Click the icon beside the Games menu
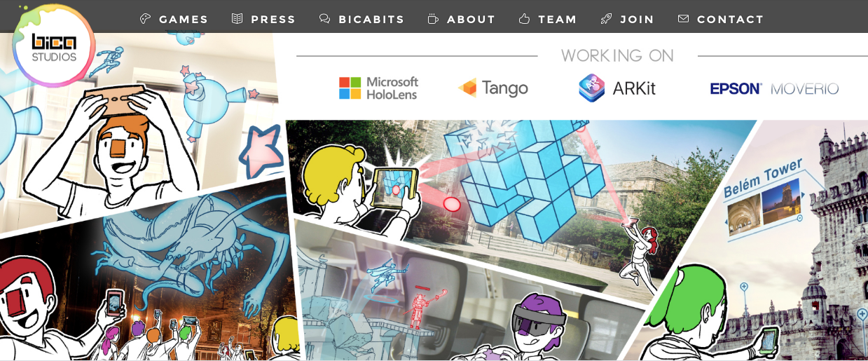The width and height of the screenshot is (868, 361). pos(146,19)
